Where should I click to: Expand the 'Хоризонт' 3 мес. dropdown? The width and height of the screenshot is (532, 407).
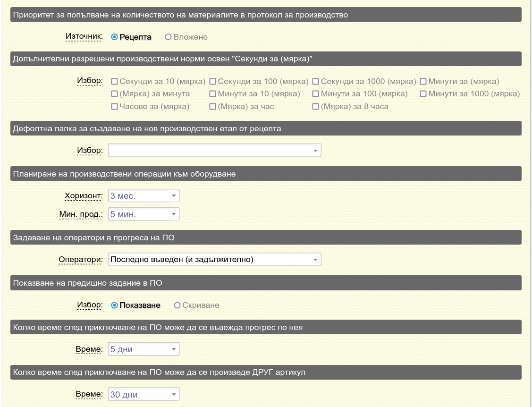click(x=144, y=196)
